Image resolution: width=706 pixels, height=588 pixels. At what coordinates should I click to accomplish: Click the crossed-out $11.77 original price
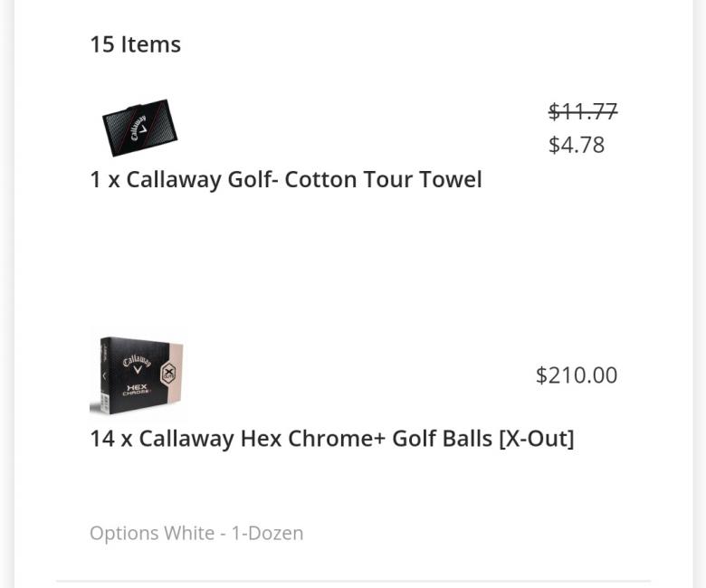click(x=583, y=111)
